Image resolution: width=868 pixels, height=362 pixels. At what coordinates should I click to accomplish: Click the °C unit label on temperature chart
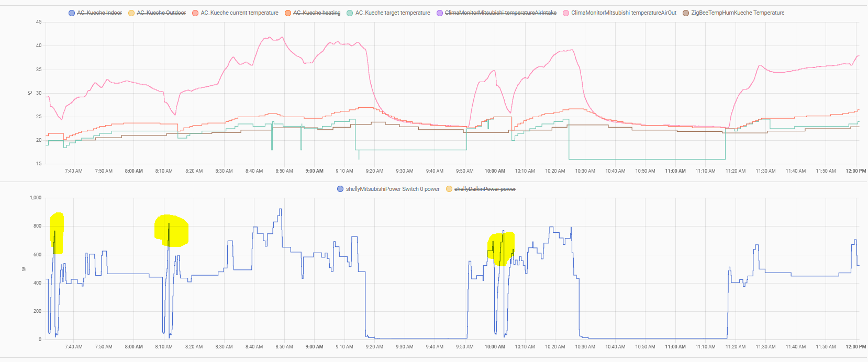[x=30, y=93]
